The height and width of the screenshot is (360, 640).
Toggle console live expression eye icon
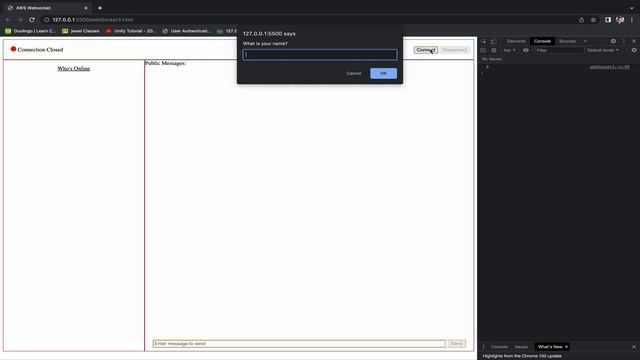coord(526,50)
